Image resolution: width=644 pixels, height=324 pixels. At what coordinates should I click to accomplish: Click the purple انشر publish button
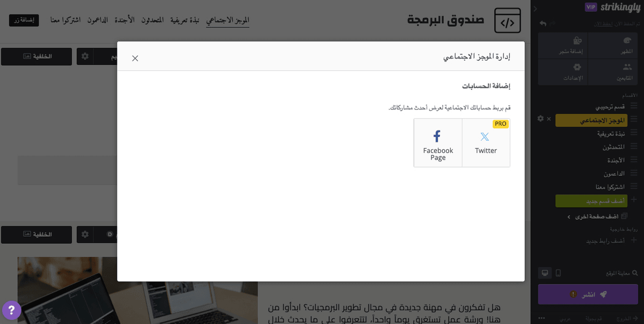pyautogui.click(x=588, y=294)
